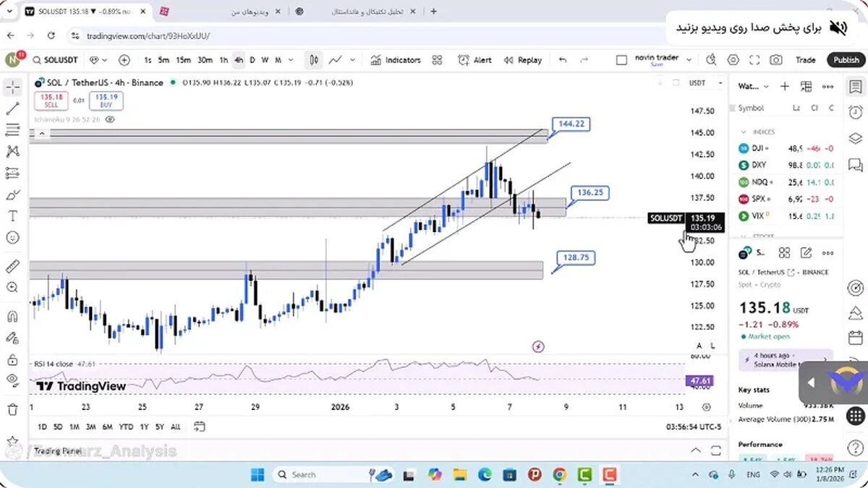
Task: Open the forecasting and measurement tools
Action: 12,173
